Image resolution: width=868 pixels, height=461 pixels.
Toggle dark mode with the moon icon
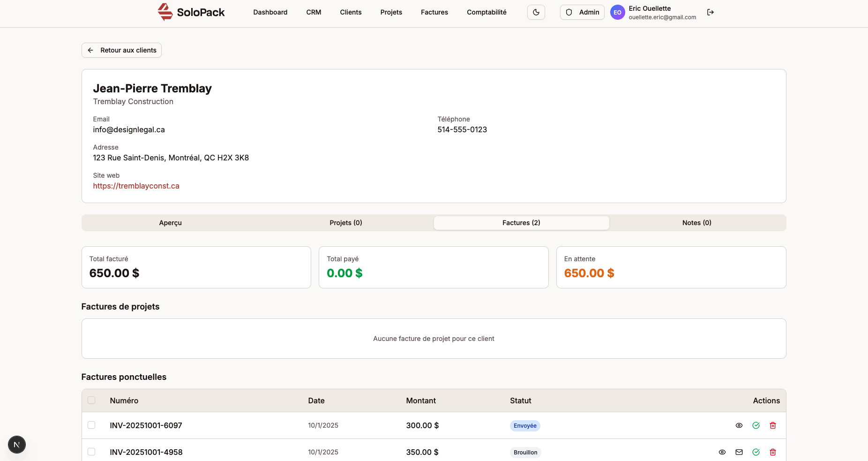(x=536, y=12)
